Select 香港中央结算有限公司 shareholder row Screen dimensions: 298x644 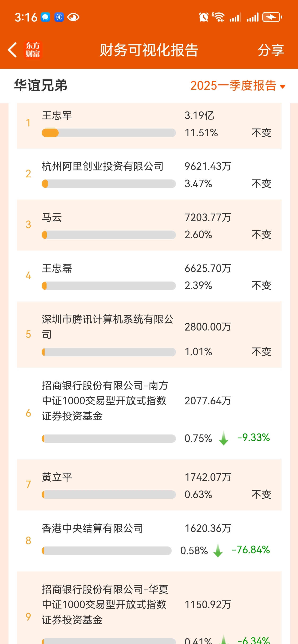tap(149, 541)
